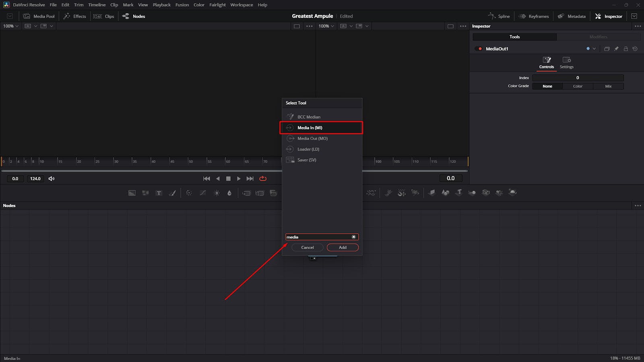Viewport: 644px width, 362px height.
Task: Open the Paint tool
Action: tap(172, 193)
